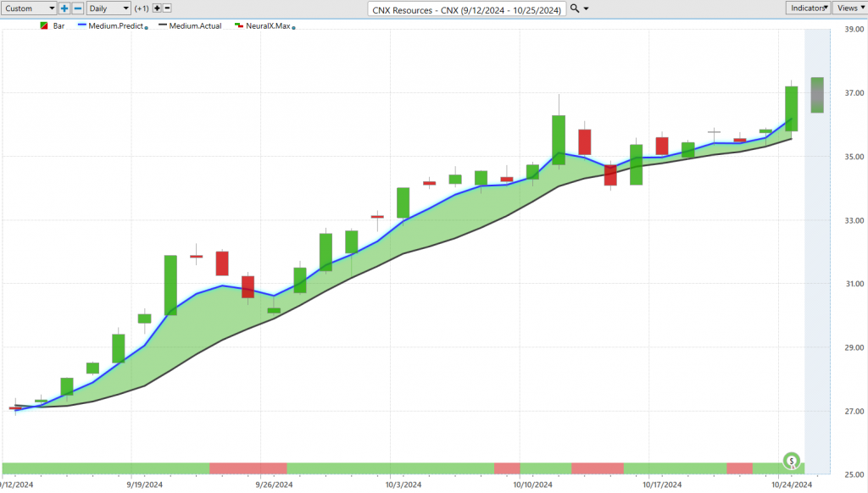Open the dropdown arrow beside search icon
The height and width of the screenshot is (493, 868).
[x=587, y=8]
